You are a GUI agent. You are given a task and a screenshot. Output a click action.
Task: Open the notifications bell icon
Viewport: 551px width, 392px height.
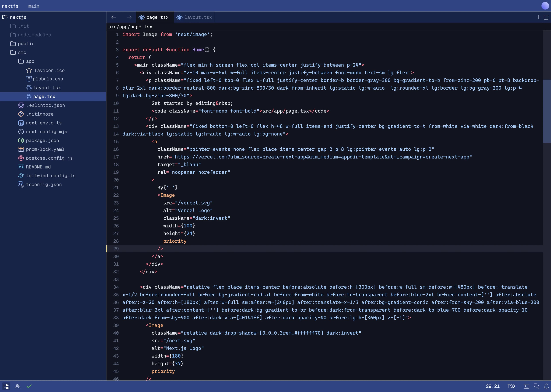pyautogui.click(x=546, y=386)
